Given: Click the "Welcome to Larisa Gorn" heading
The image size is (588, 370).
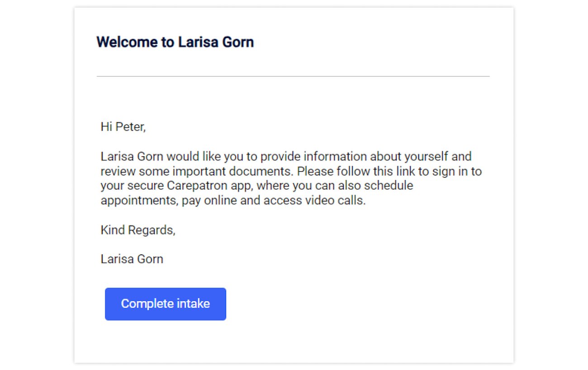Looking at the screenshot, I should (x=175, y=42).
